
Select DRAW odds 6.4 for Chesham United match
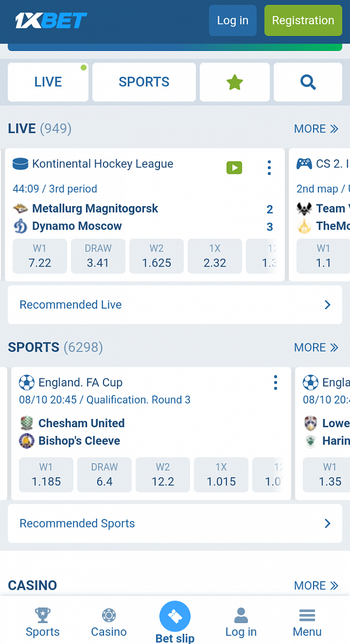(x=105, y=475)
